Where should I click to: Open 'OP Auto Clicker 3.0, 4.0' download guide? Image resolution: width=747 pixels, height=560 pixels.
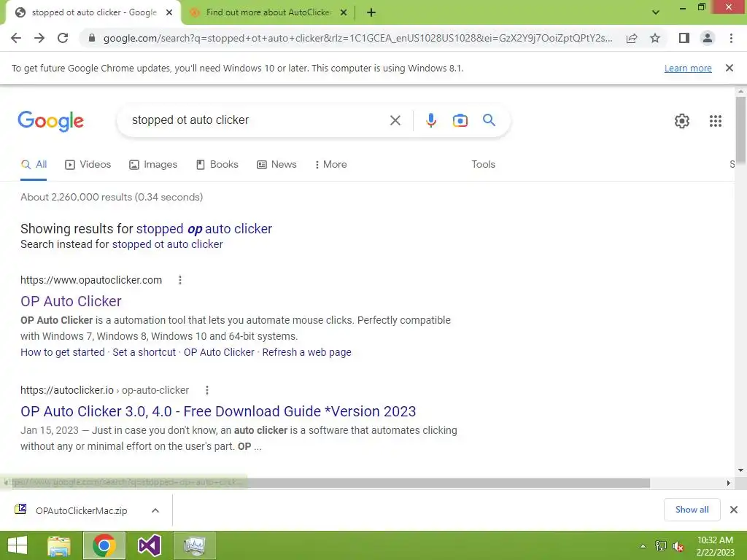point(218,411)
